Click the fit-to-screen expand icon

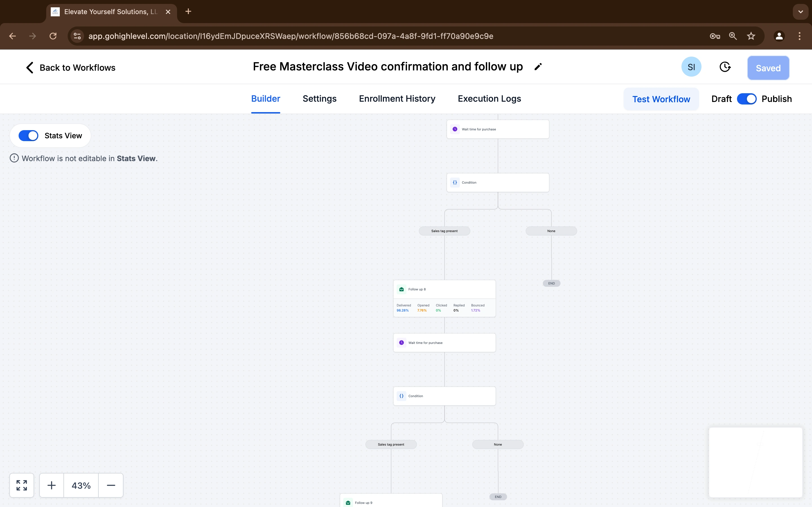click(x=22, y=485)
